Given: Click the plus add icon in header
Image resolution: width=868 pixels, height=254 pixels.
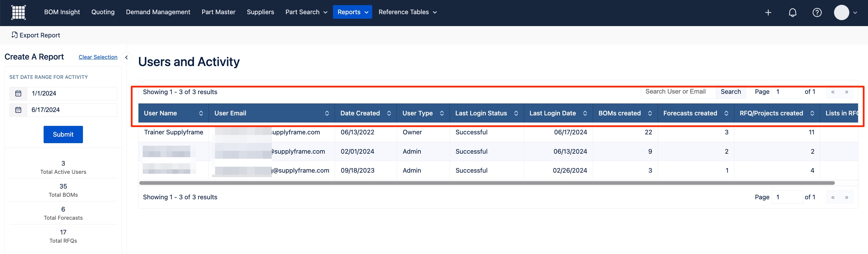Looking at the screenshot, I should [x=768, y=12].
